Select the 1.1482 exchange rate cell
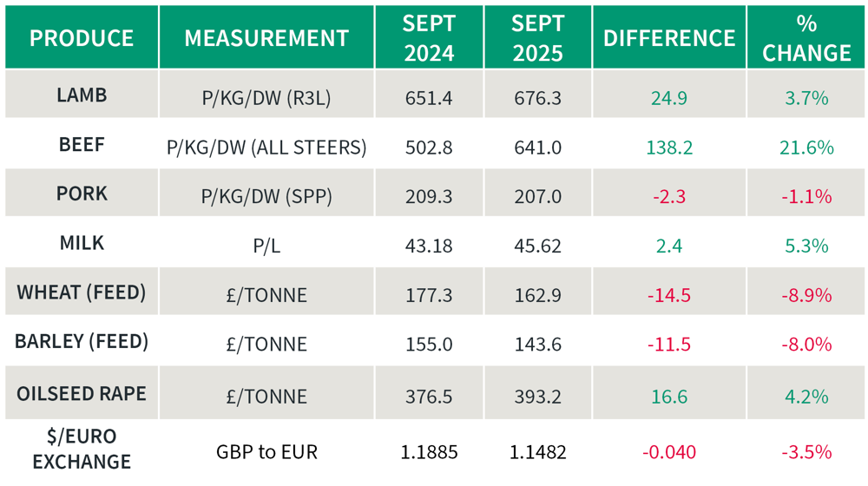Image resolution: width=868 pixels, height=486 pixels. (x=537, y=452)
